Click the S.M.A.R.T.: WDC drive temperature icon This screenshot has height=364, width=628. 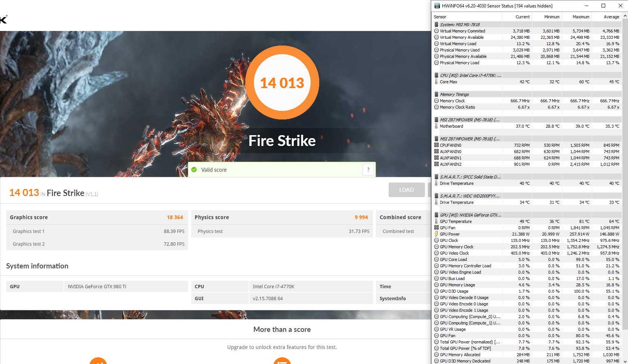[436, 202]
